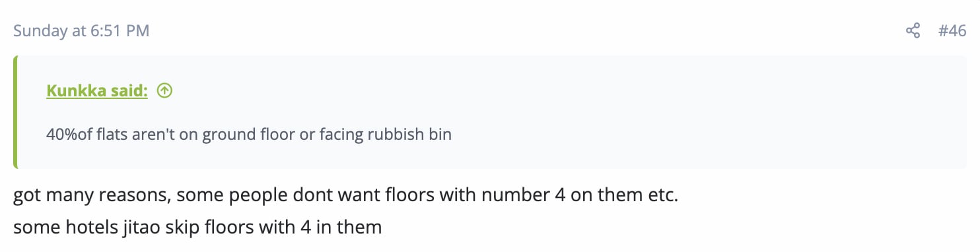
Task: Jump to original post via up-arrow icon
Action: point(164,91)
